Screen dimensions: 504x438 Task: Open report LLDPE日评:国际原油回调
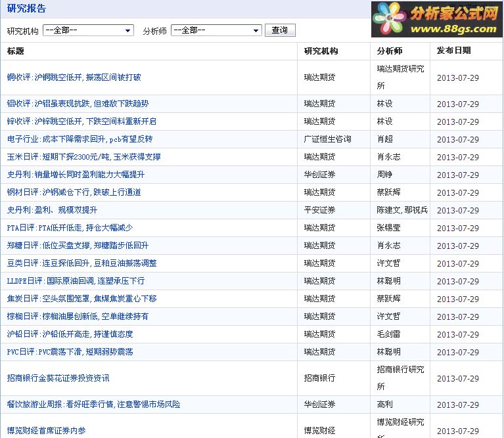[76, 280]
